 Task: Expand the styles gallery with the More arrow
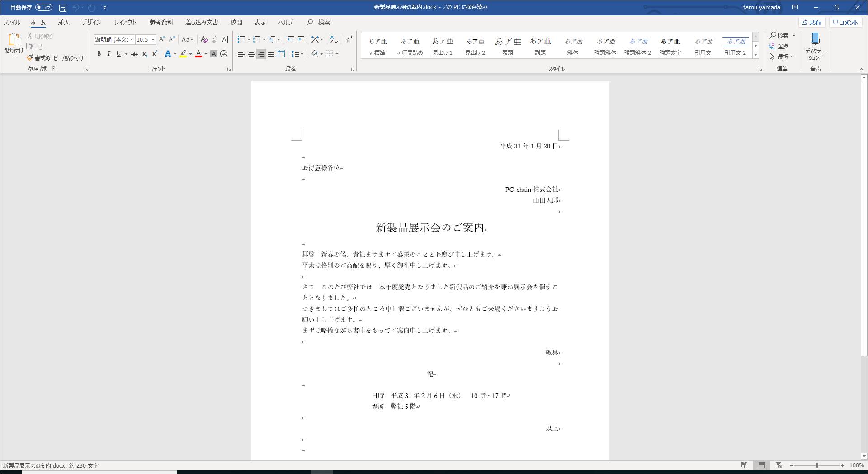[755, 54]
